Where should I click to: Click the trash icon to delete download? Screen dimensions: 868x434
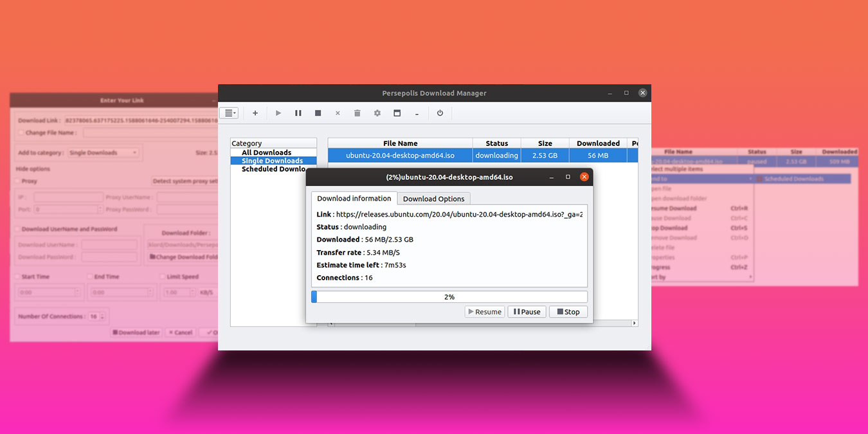(x=357, y=113)
